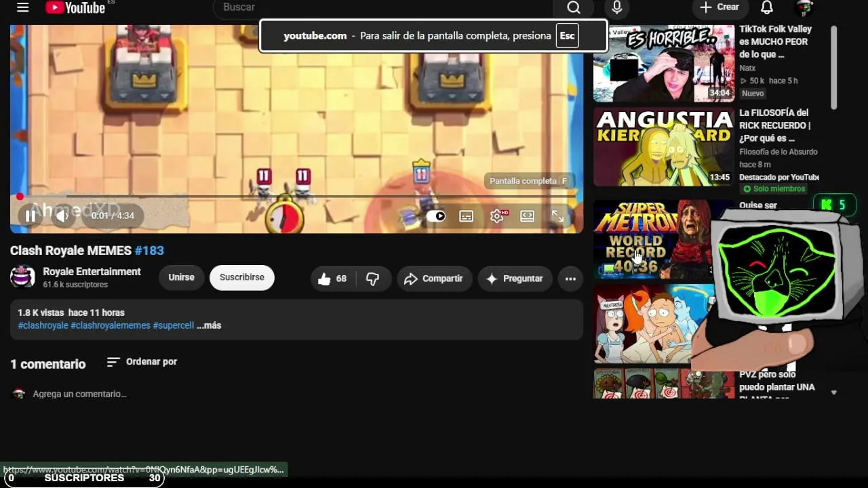This screenshot has height=488, width=868.
Task: Open the PVZ pero solo puedo plantar title
Action: tap(777, 384)
